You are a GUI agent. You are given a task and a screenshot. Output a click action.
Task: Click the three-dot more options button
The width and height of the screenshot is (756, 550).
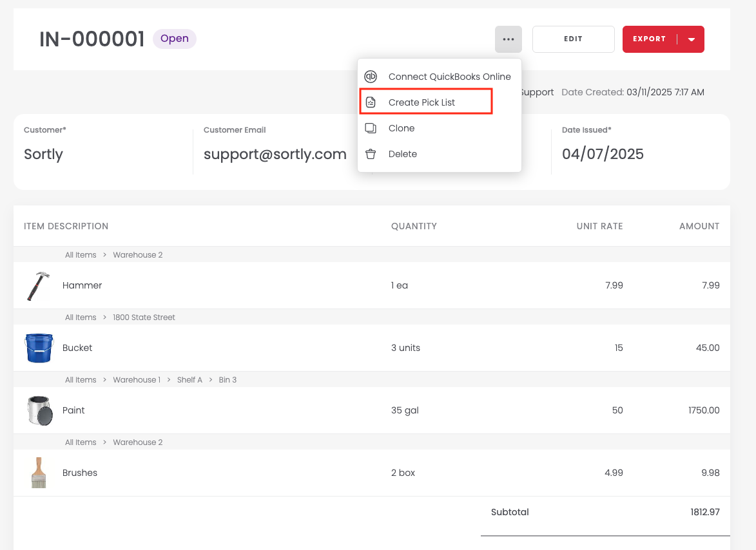(508, 39)
